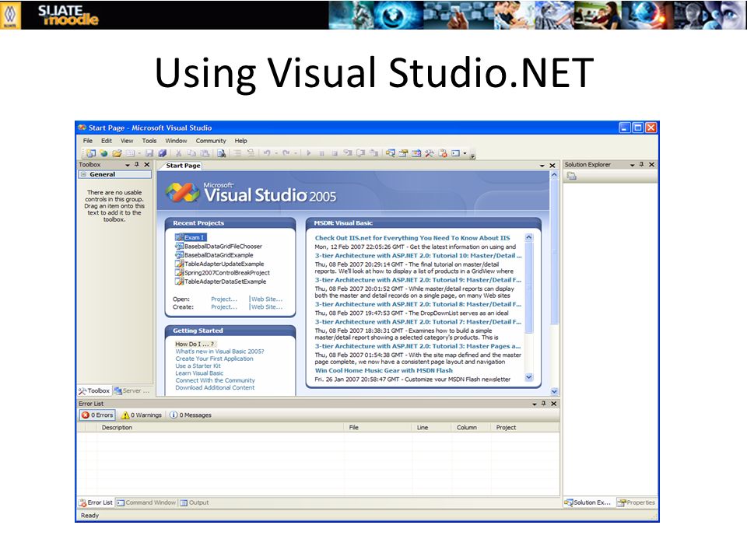Screen dimensions: 747x560
Task: Open Object Browser from the toolbar icon
Action: 416,153
